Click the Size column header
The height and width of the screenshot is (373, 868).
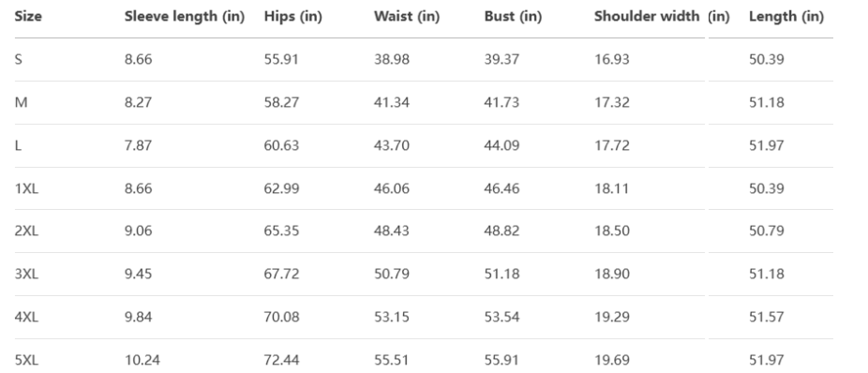tap(28, 17)
